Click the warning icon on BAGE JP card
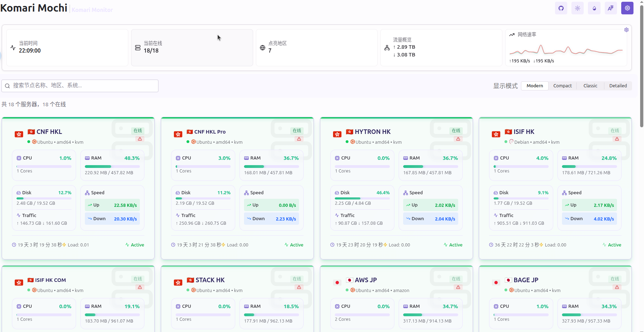 click(617, 287)
